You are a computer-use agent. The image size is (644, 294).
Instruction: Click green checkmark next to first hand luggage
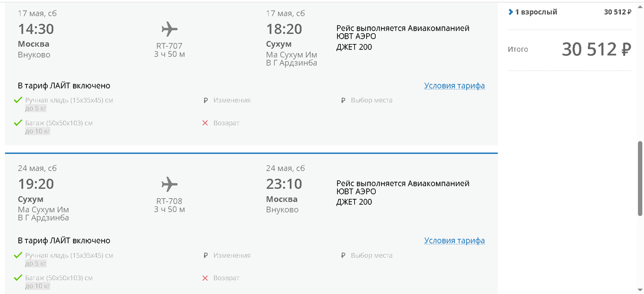(18, 100)
